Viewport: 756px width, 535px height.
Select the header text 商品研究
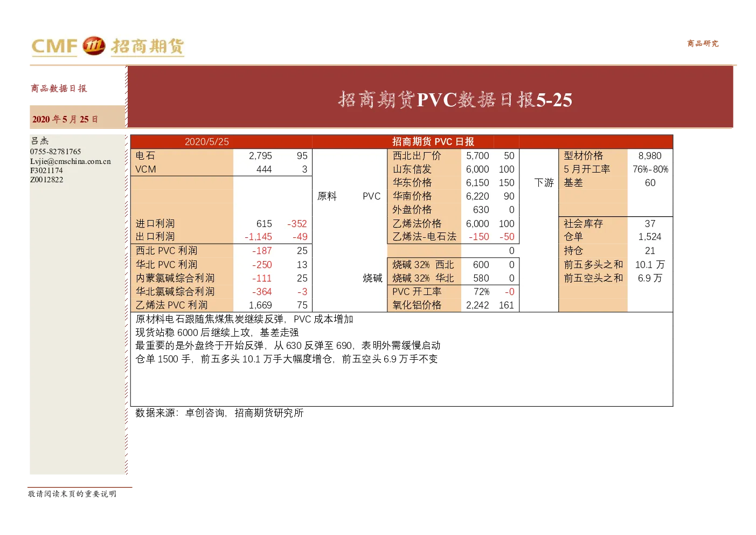click(703, 44)
